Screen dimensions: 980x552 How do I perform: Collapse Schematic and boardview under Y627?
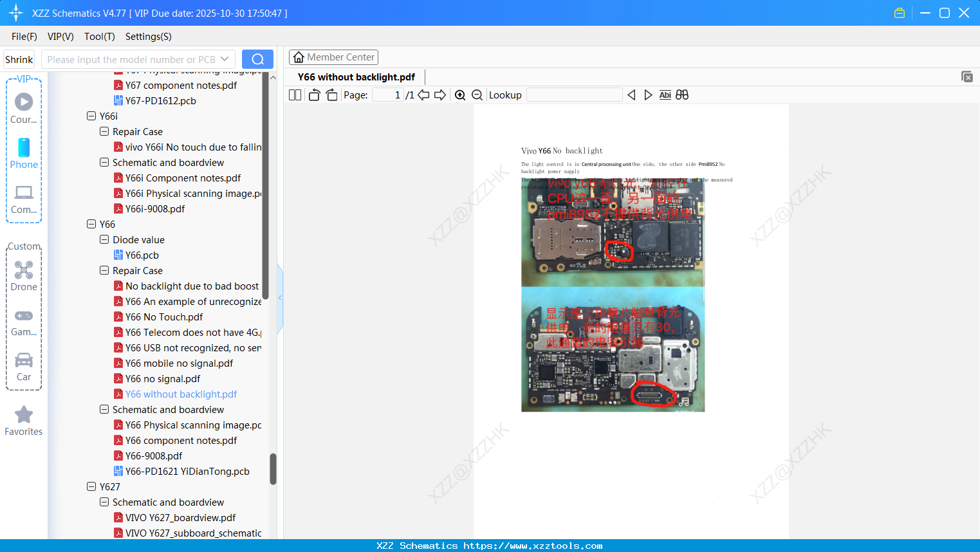click(x=104, y=502)
